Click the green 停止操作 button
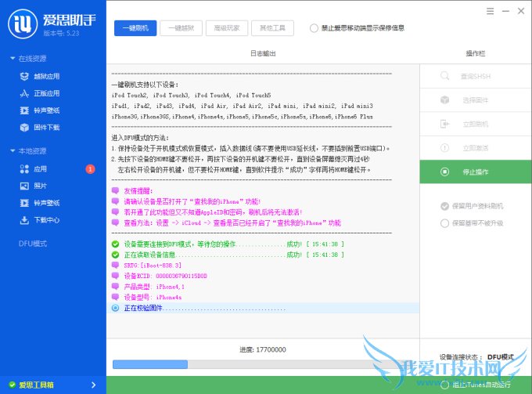Viewport: 532px width, 394px height. (476, 172)
